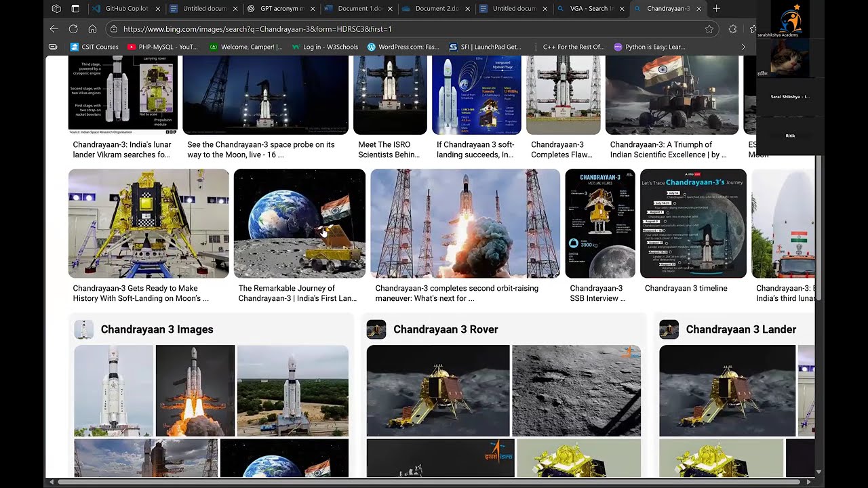This screenshot has height=488, width=868.
Task: Open the rocket stages diagram thumbnail
Action: click(x=123, y=95)
